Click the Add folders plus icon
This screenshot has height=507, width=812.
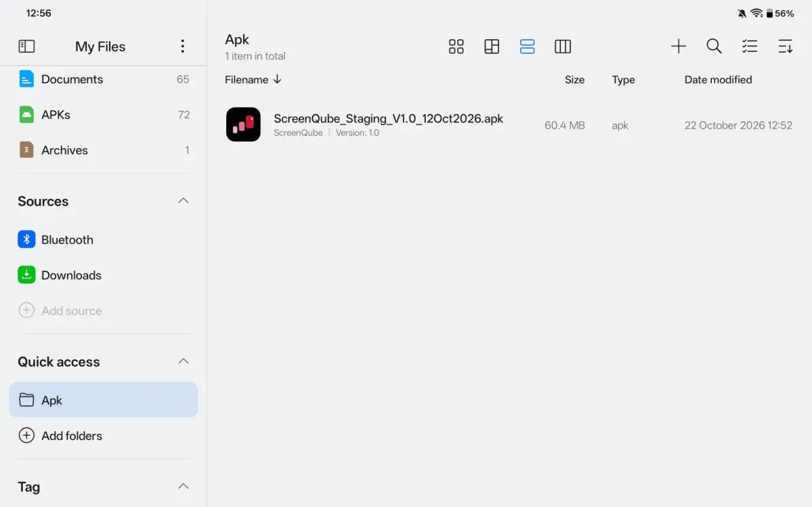(26, 436)
